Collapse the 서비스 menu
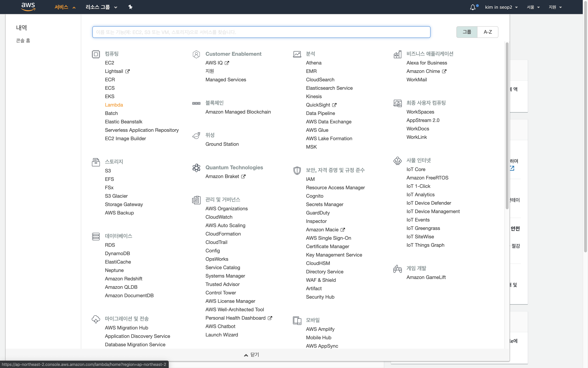 click(65, 7)
